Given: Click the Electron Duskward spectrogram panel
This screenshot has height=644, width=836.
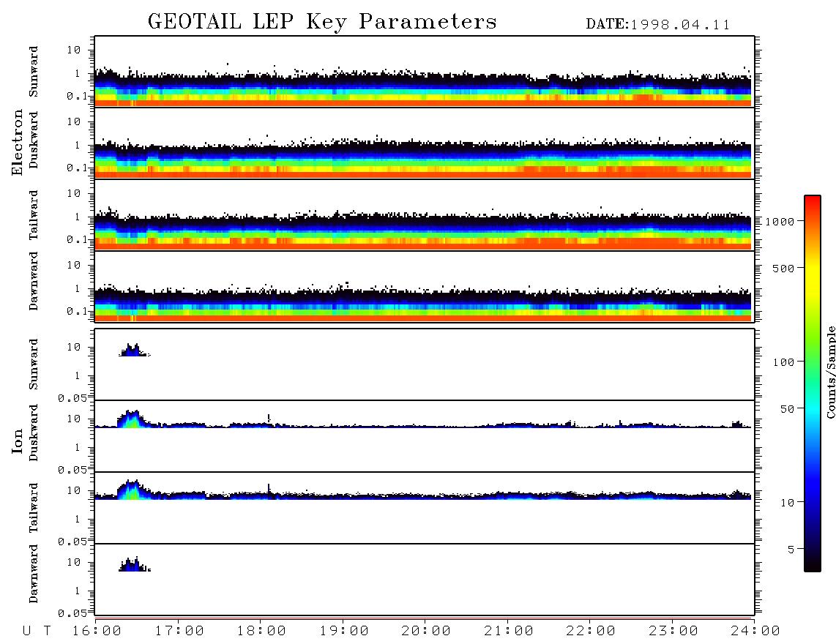Looking at the screenshot, I should (x=425, y=143).
